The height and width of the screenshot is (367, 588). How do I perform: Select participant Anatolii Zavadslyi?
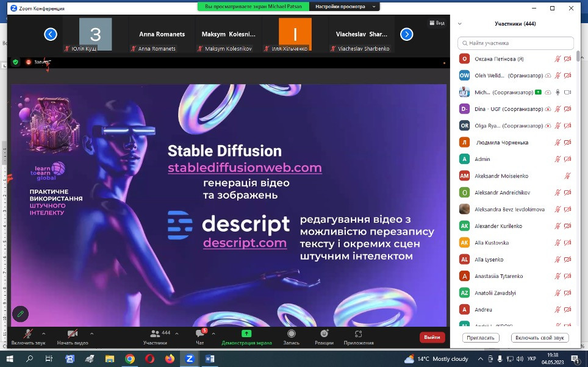[x=515, y=293]
